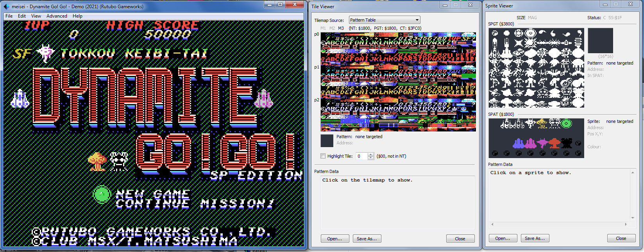Click the Tile Viewer Pattern Data text area
644x252 pixels.
(x=398, y=202)
